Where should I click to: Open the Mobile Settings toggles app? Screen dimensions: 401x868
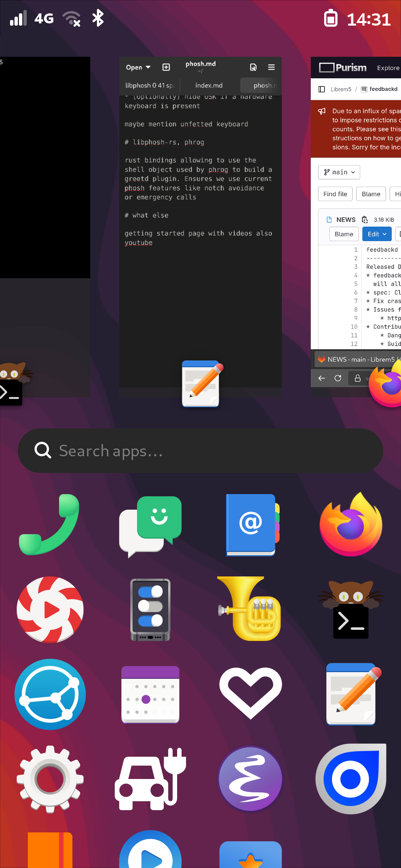(150, 609)
